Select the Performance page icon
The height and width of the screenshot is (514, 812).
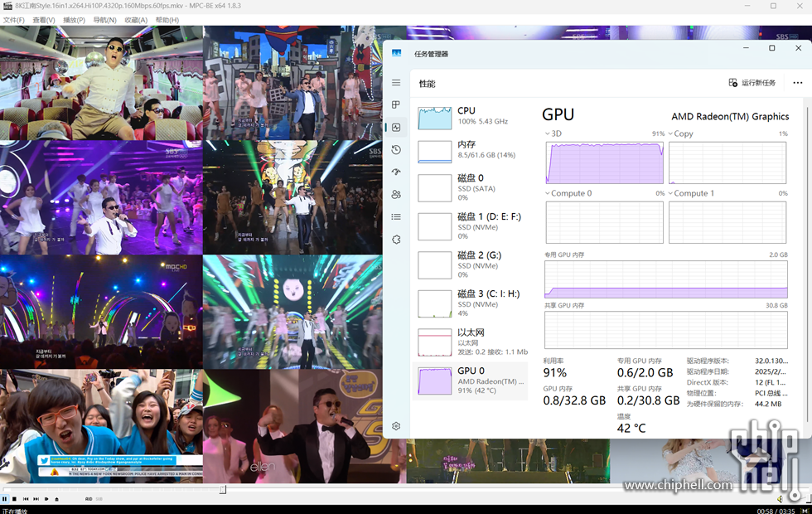(x=396, y=127)
